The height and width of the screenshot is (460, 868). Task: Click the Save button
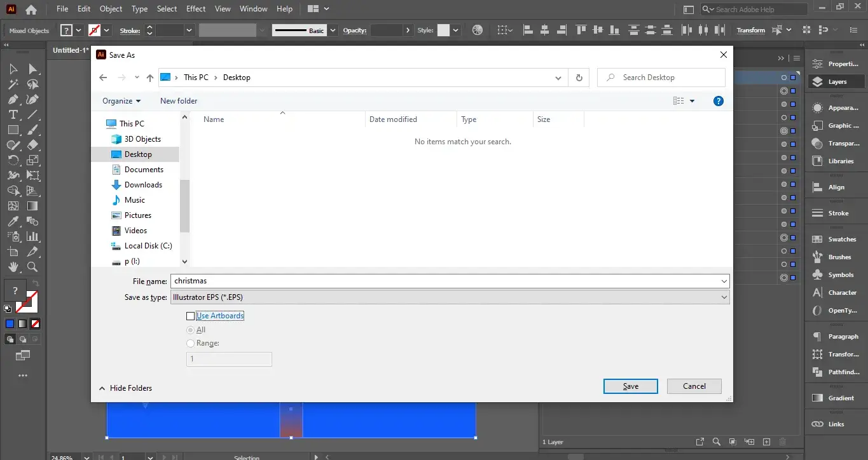630,386
